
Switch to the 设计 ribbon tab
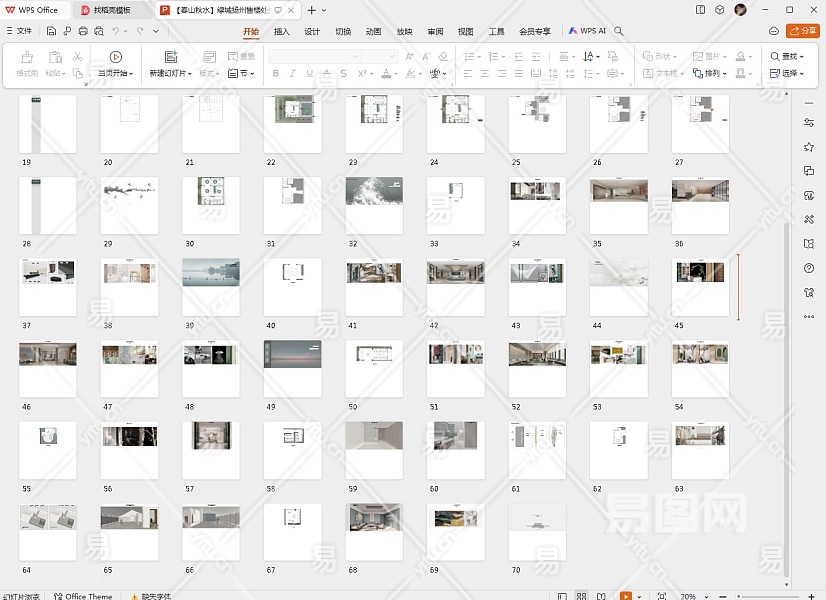pos(312,31)
